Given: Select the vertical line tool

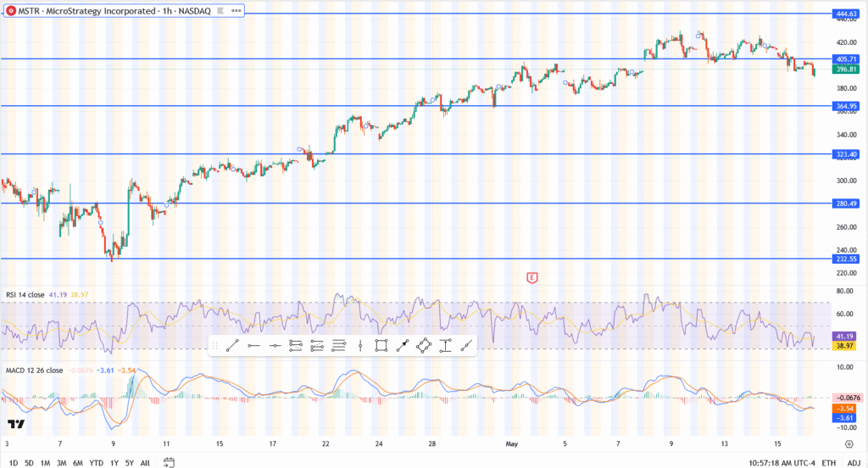Looking at the screenshot, I should pyautogui.click(x=360, y=345).
